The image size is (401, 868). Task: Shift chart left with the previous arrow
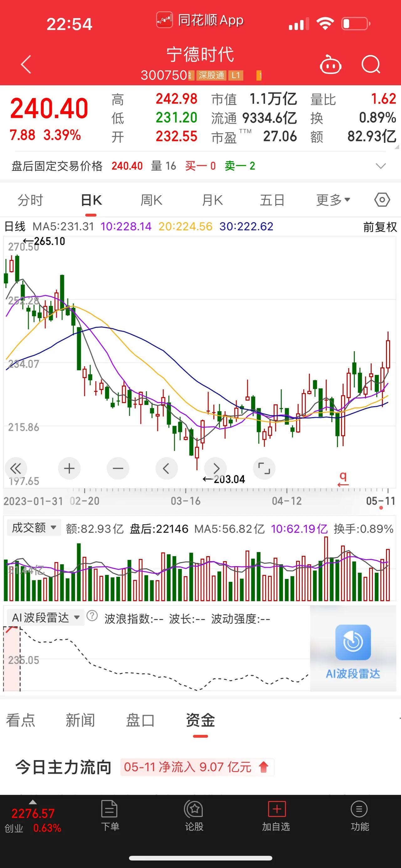(x=166, y=468)
